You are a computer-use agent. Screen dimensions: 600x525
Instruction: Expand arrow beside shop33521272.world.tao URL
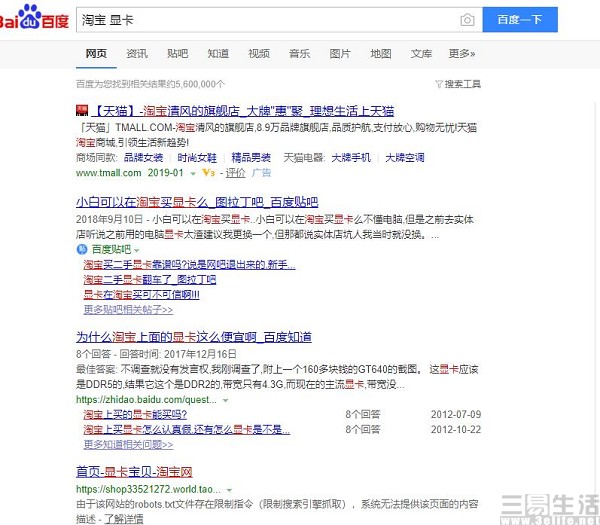229,490
